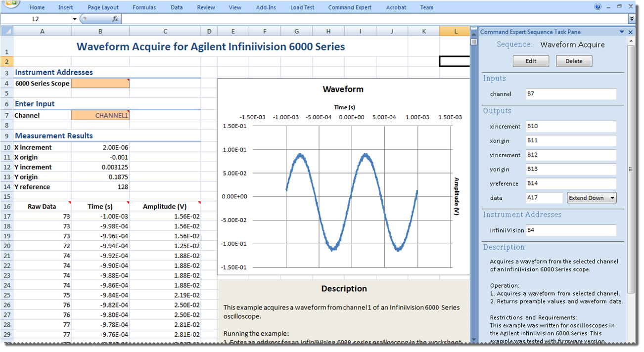Select all cells with the Select All corner

pyautogui.click(x=6, y=31)
